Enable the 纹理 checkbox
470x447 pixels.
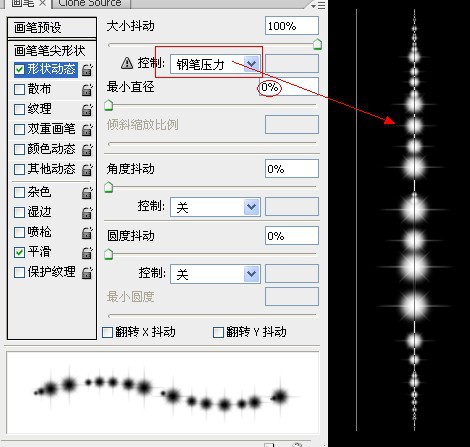click(19, 109)
